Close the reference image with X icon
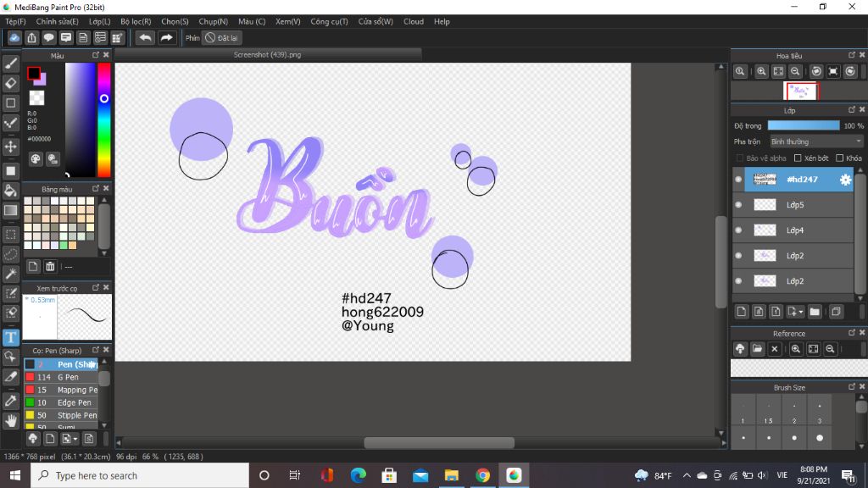This screenshot has height=488, width=868. pos(775,349)
